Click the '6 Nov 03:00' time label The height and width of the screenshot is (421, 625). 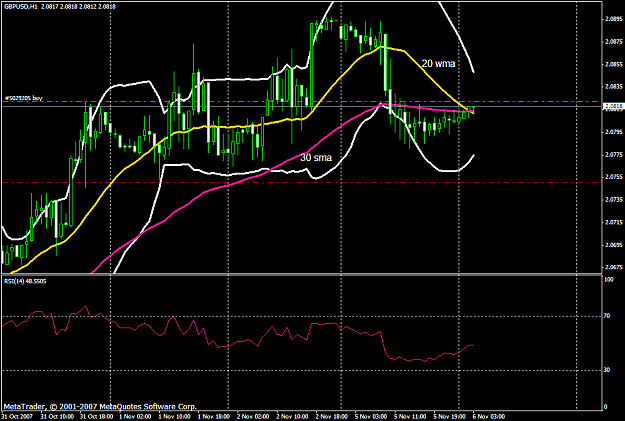point(489,417)
